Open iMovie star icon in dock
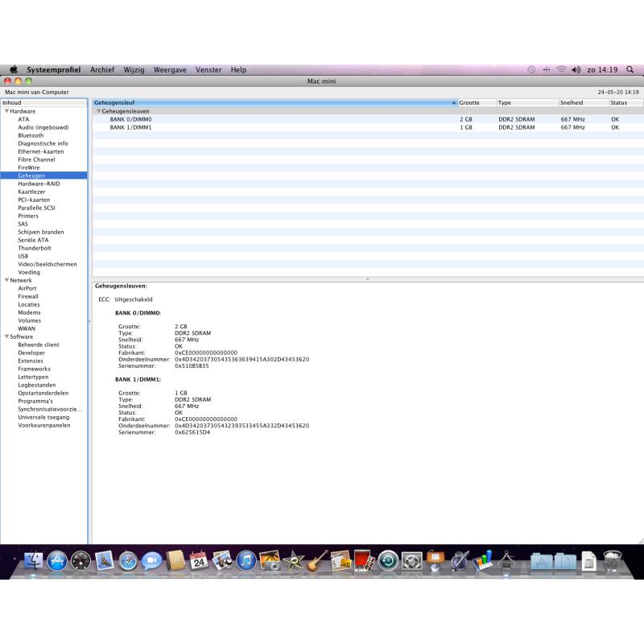The image size is (644, 644). 293,561
